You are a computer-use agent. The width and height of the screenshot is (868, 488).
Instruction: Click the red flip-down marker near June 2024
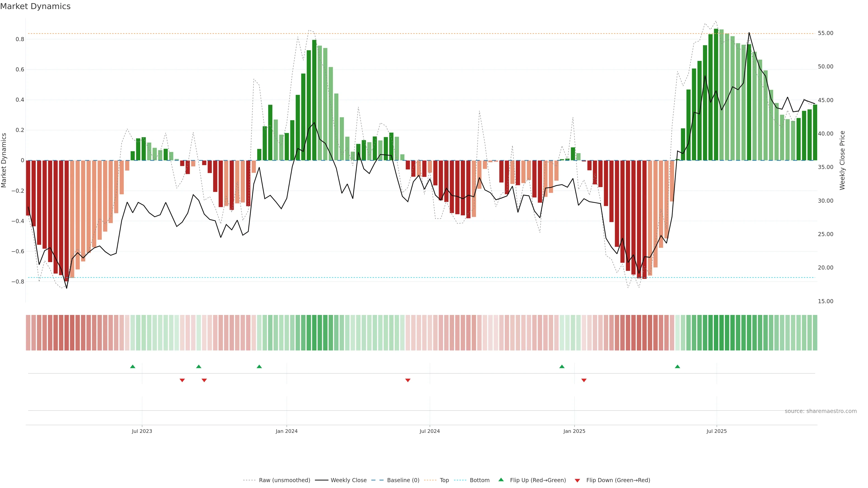[408, 380]
